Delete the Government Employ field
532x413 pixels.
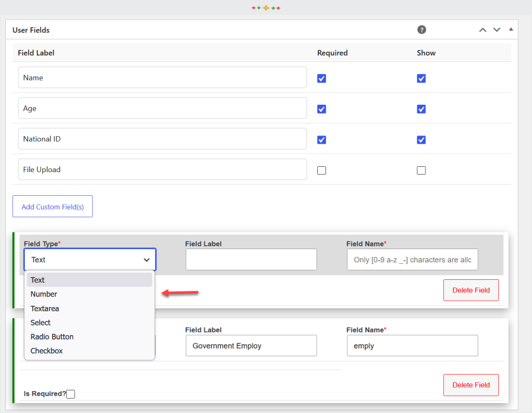pos(471,385)
